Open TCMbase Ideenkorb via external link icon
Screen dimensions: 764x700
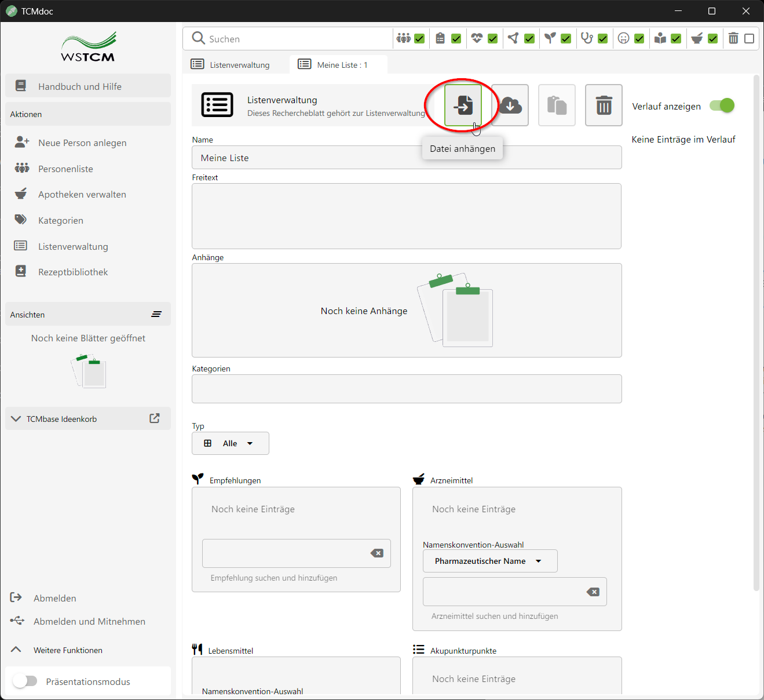154,418
